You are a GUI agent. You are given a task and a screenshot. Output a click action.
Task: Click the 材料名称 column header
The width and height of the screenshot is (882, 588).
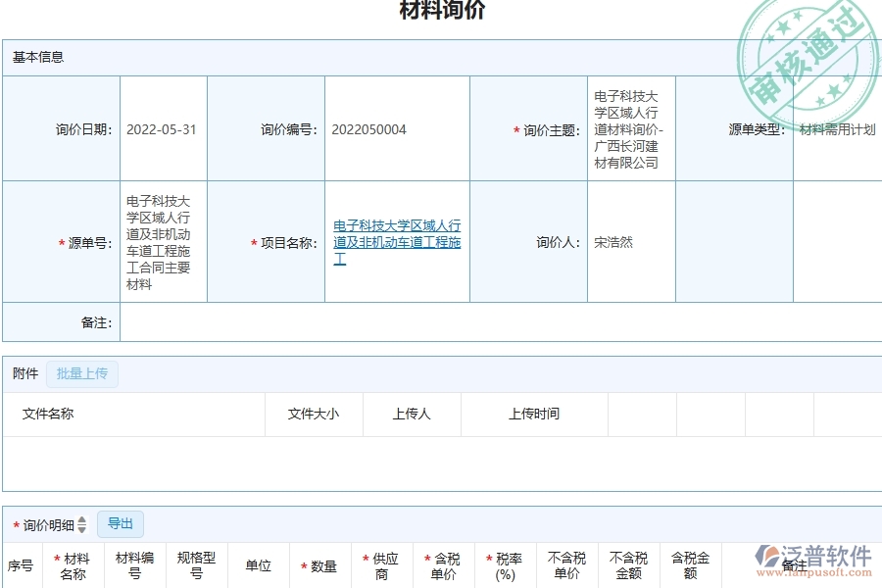[x=73, y=565]
